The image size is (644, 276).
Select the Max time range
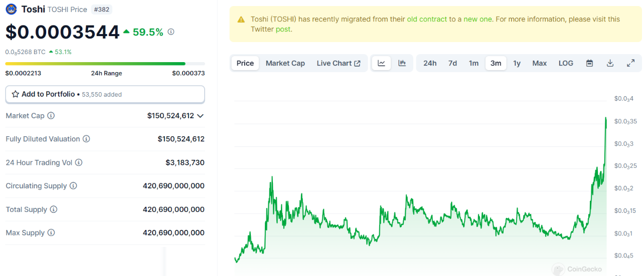pos(540,63)
